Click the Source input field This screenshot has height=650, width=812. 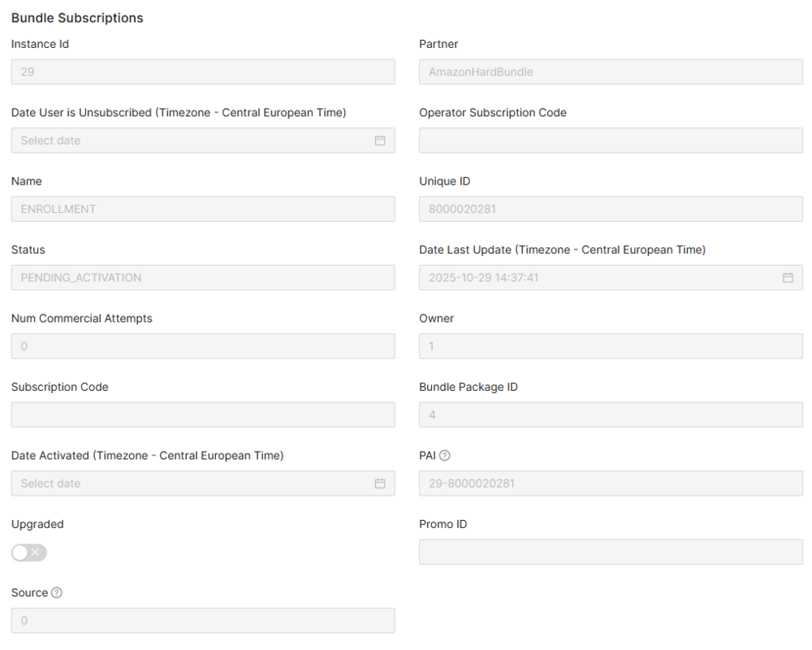[x=203, y=621]
